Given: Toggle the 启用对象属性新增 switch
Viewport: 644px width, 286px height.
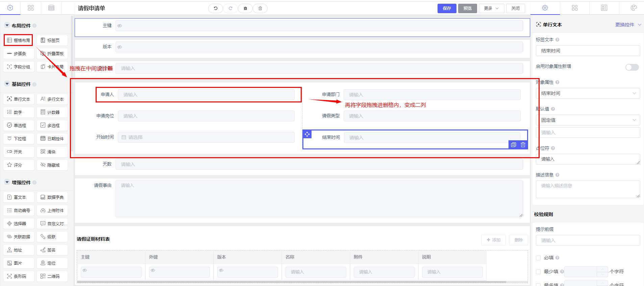Looking at the screenshot, I should 632,67.
